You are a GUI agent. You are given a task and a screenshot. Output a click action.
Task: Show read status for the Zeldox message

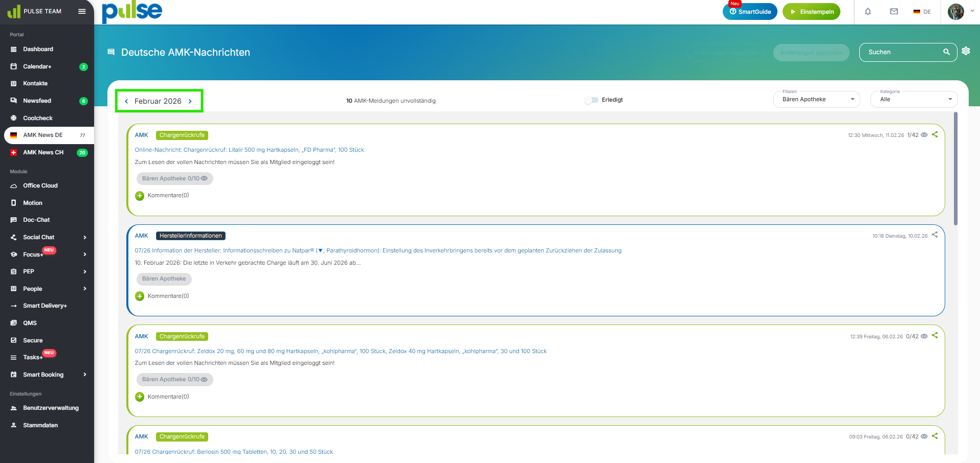[924, 336]
